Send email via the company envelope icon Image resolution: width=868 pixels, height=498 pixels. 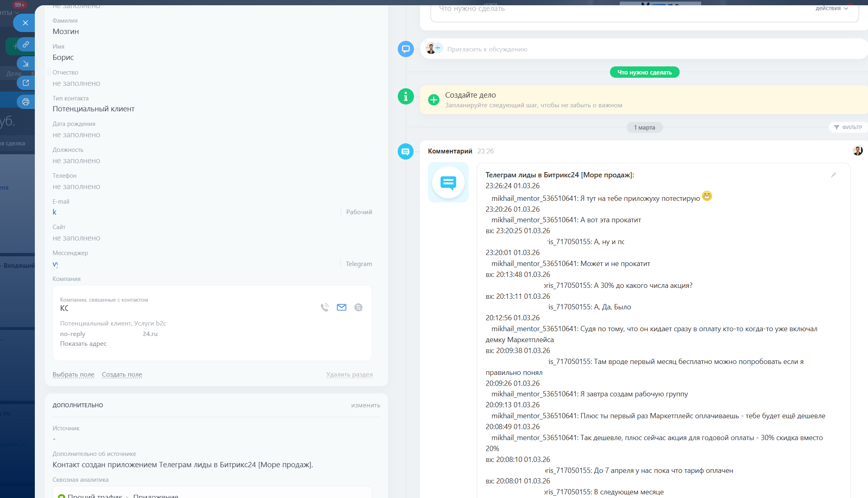tap(341, 307)
